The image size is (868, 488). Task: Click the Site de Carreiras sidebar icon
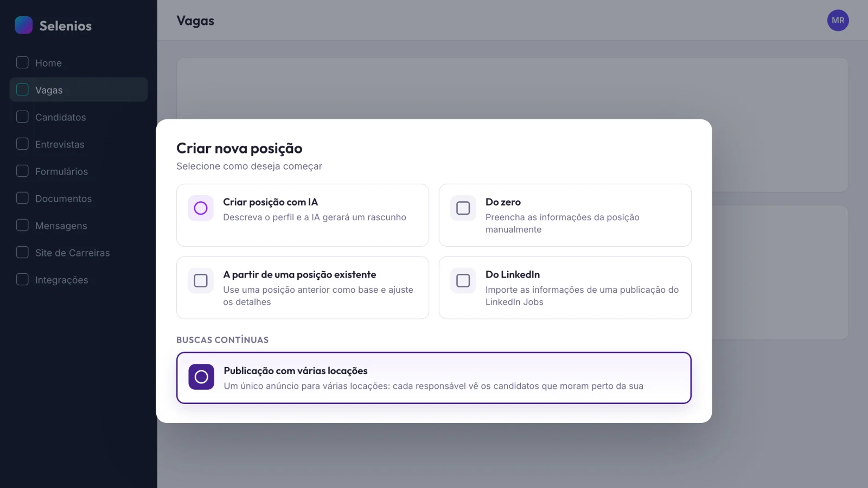22,252
